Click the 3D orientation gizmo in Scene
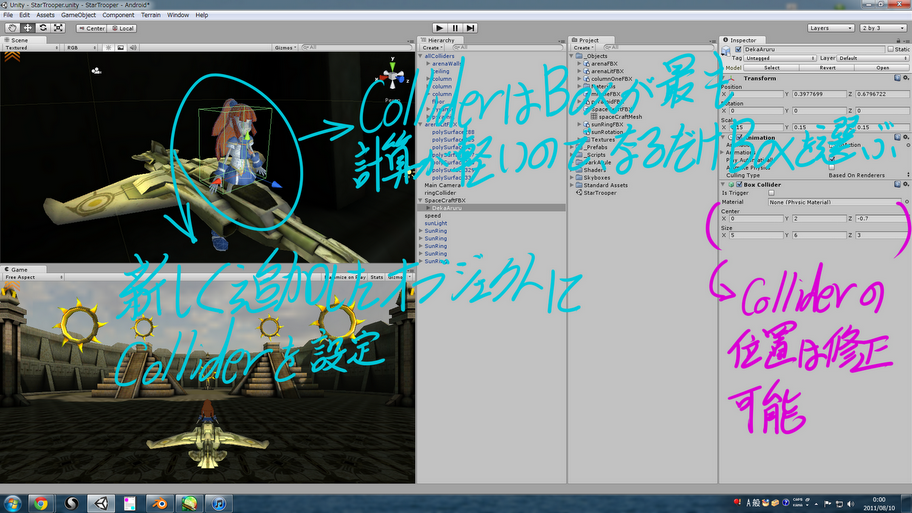912x513 pixels. [393, 75]
